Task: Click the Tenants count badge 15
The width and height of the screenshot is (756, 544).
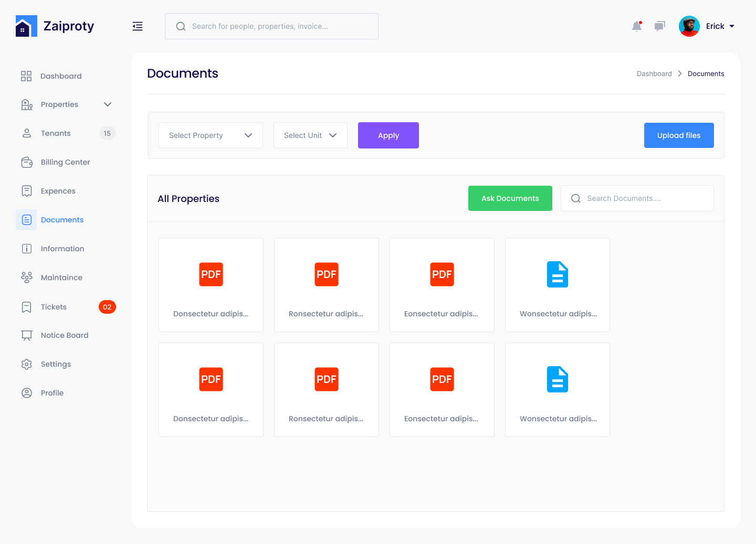Action: pos(107,133)
